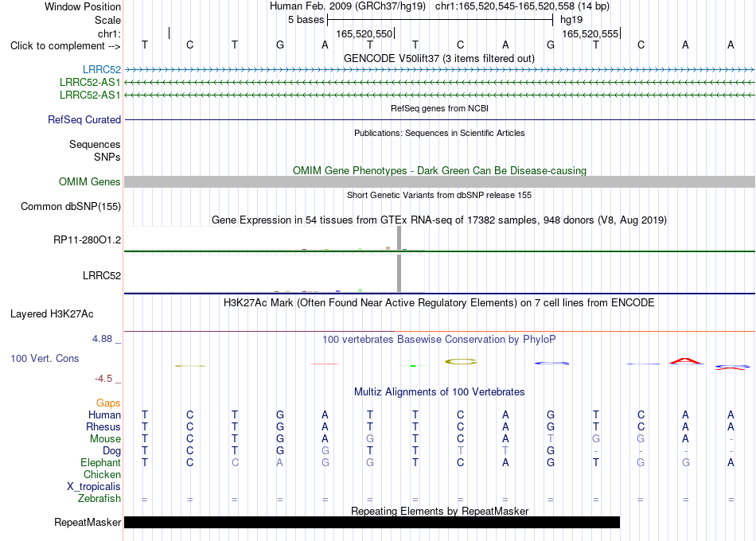Click '100 vertebrates Basewise Conservation by PhyloP' title
This screenshot has width=756, height=541.
(x=439, y=340)
